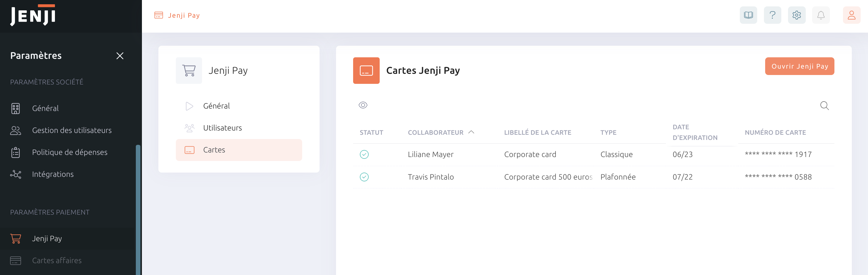This screenshot has width=868, height=275.
Task: Click the Jenji Pay breadcrumb link
Action: coord(184,16)
